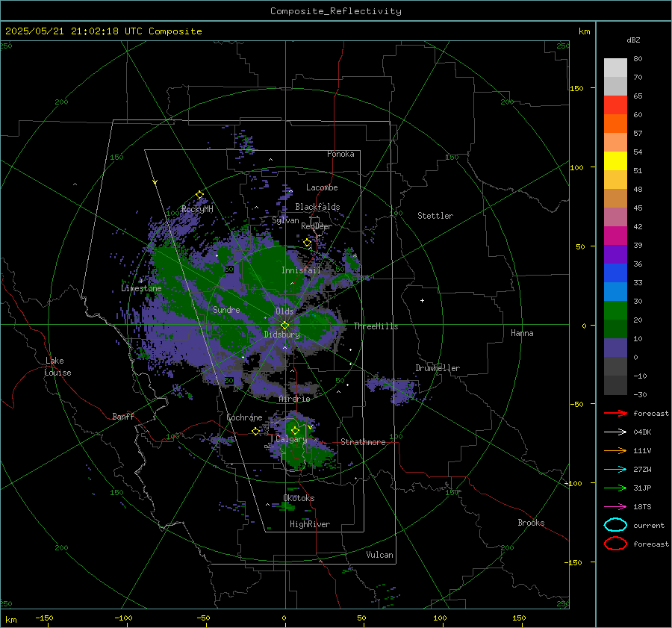Viewport: 672px width, 628px height.
Task: Click the red forecast arrow in legend
Action: pos(615,413)
